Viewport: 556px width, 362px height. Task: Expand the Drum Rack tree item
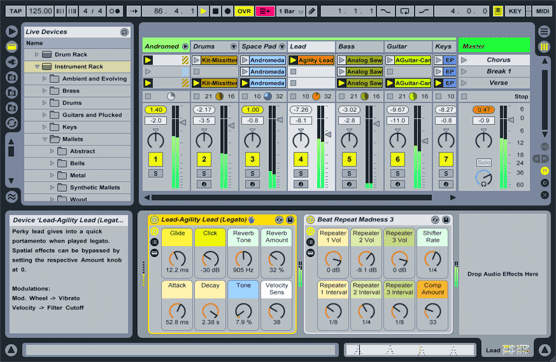tap(37, 55)
